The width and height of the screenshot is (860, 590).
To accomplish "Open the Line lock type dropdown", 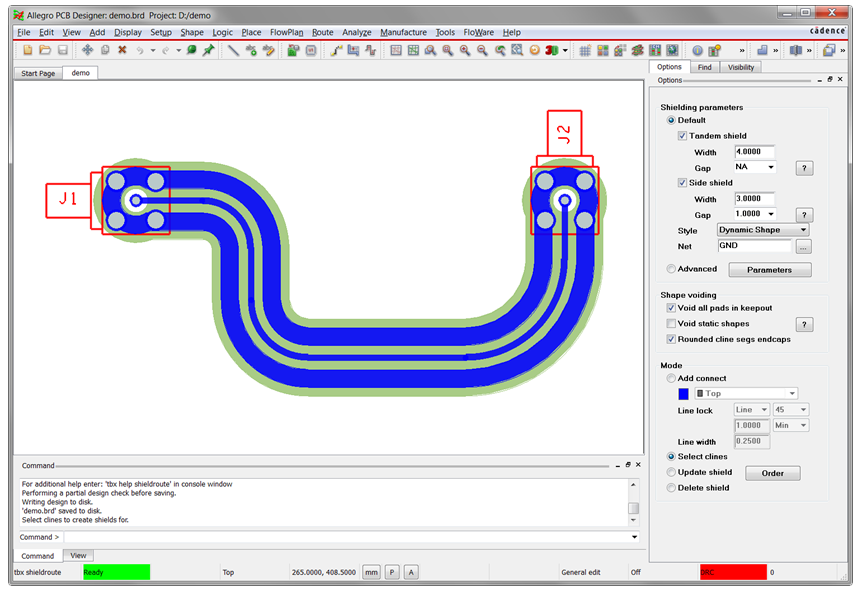I will 751,410.
